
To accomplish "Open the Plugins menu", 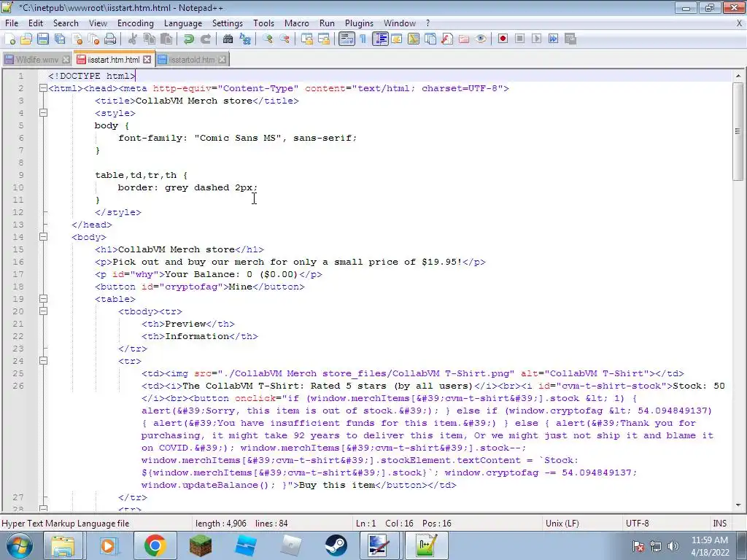I will point(359,23).
